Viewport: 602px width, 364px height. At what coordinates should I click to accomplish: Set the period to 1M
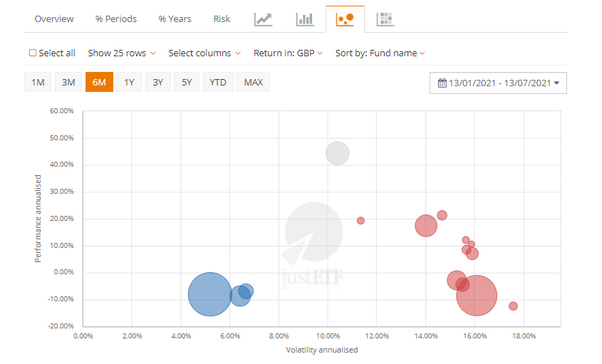pos(38,83)
